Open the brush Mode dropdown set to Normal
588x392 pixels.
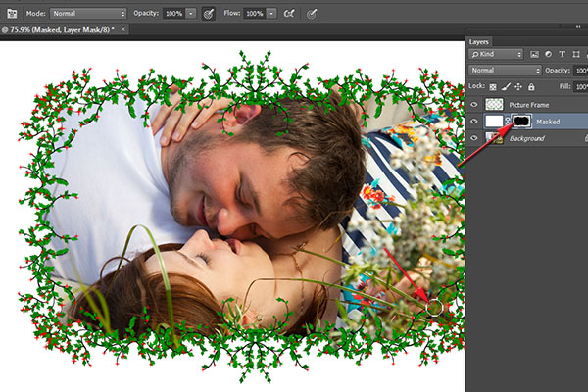pyautogui.click(x=88, y=14)
